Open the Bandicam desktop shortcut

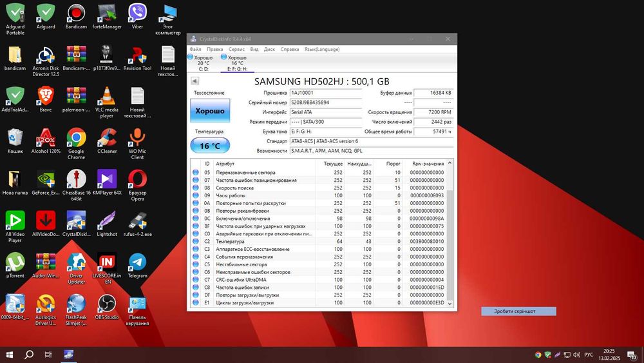pyautogui.click(x=76, y=17)
